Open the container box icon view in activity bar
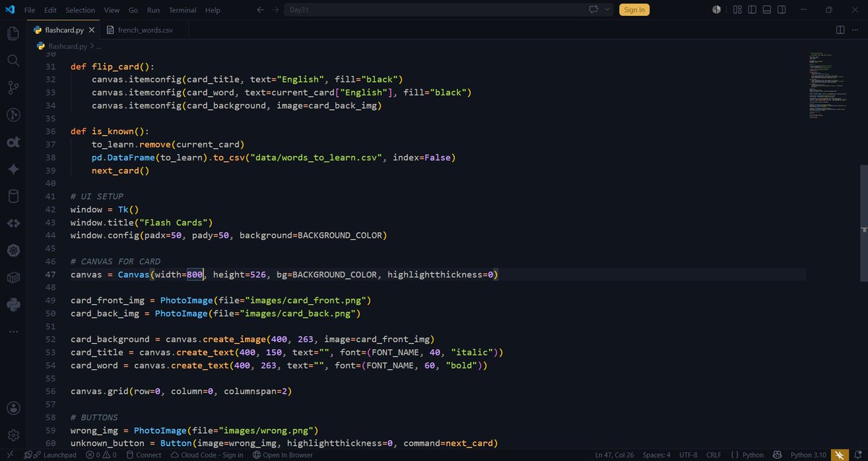This screenshot has height=461, width=868. coord(13,277)
